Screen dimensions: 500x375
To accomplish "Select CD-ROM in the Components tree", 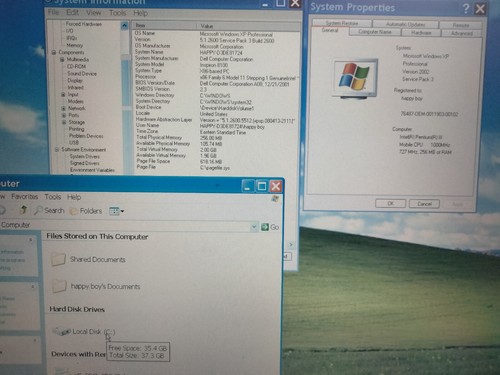I will click(x=76, y=66).
